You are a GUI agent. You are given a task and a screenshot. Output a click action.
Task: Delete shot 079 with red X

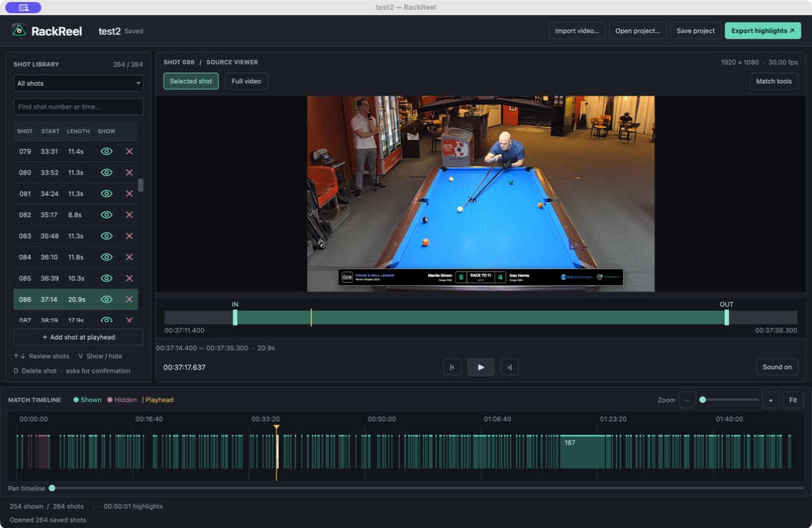(x=129, y=151)
